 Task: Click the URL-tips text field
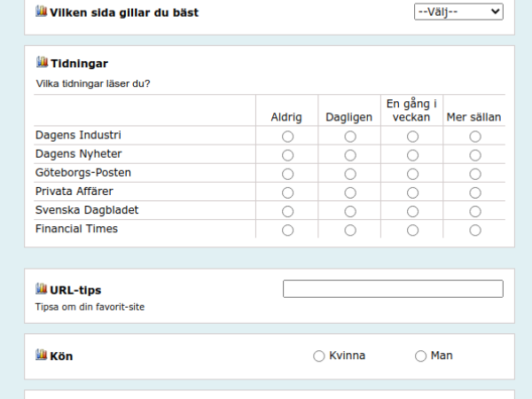pyautogui.click(x=393, y=289)
